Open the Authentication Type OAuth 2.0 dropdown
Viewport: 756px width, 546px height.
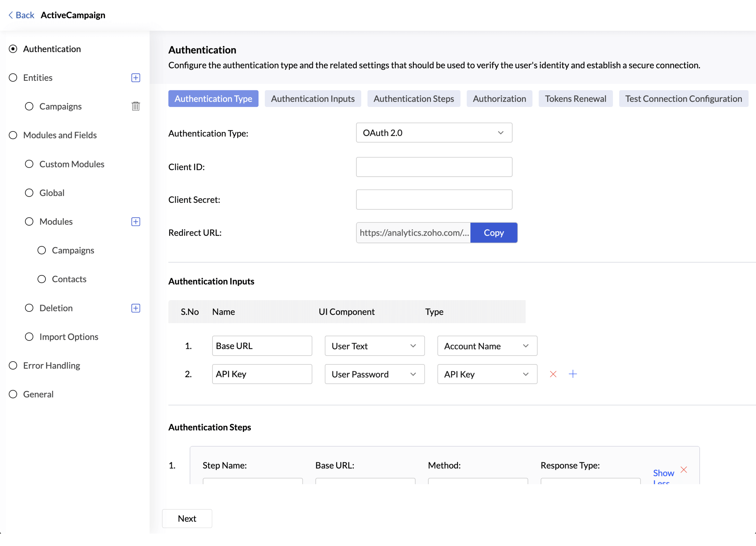pyautogui.click(x=434, y=133)
